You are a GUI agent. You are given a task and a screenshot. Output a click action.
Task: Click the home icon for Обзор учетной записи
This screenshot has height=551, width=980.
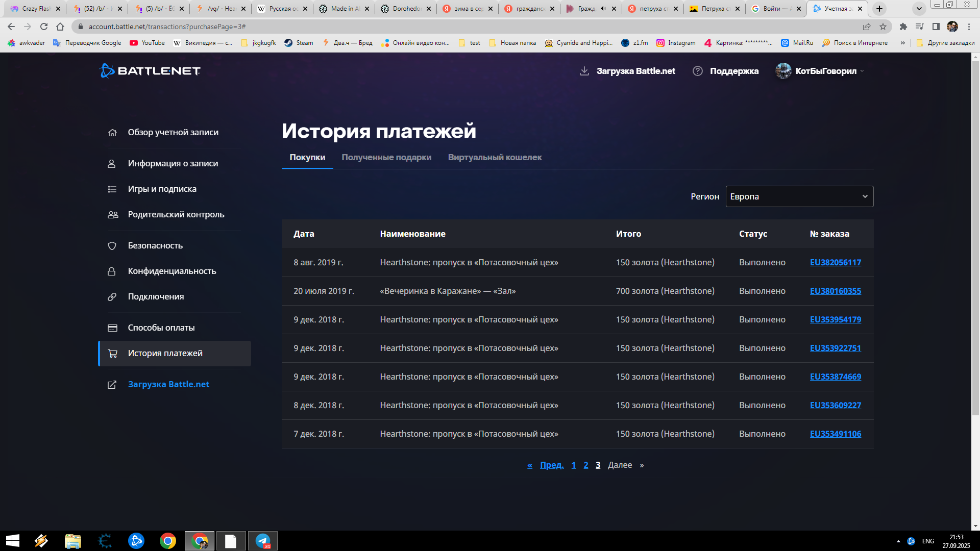pos(112,133)
